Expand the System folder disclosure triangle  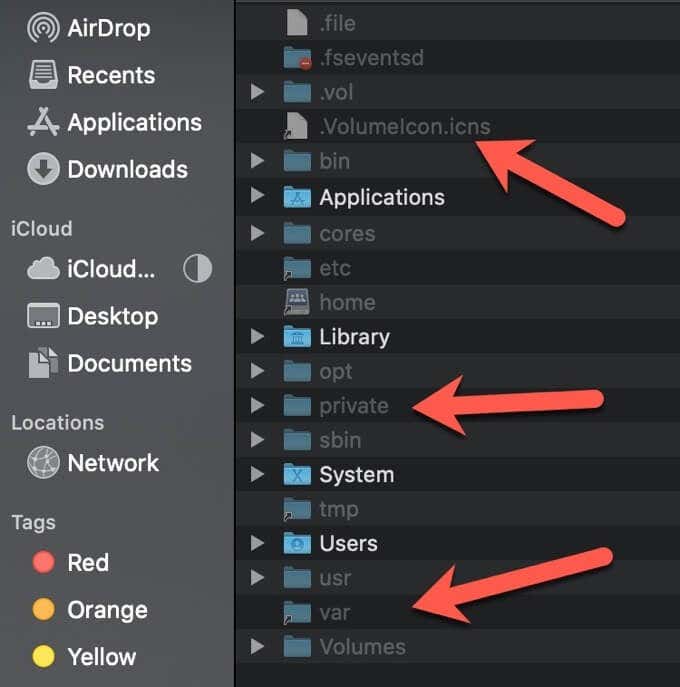coord(257,474)
